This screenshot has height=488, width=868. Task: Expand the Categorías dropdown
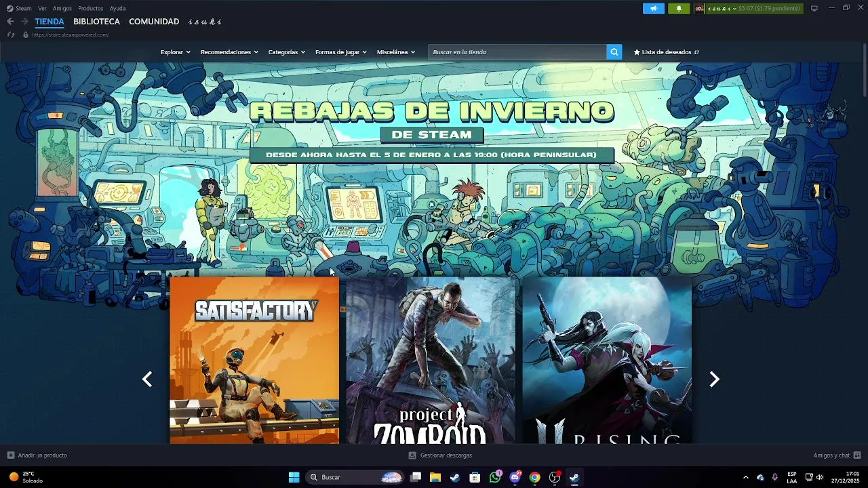pyautogui.click(x=286, y=52)
